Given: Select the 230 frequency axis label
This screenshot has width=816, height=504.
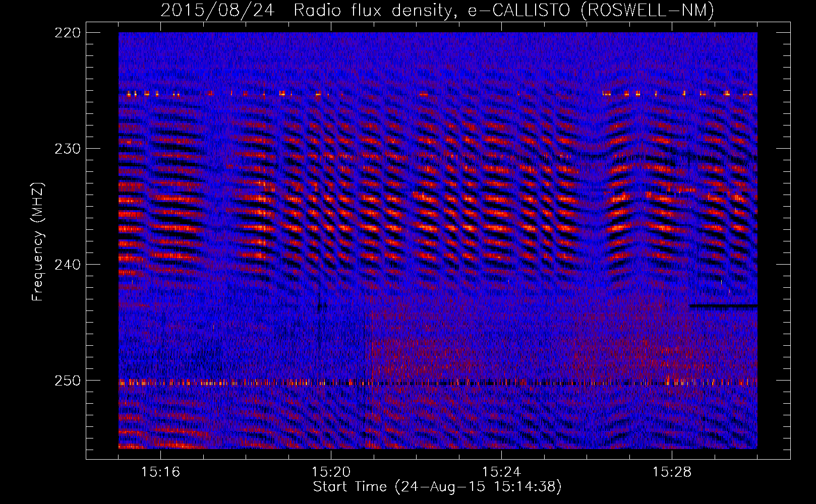Looking at the screenshot, I should point(67,149).
